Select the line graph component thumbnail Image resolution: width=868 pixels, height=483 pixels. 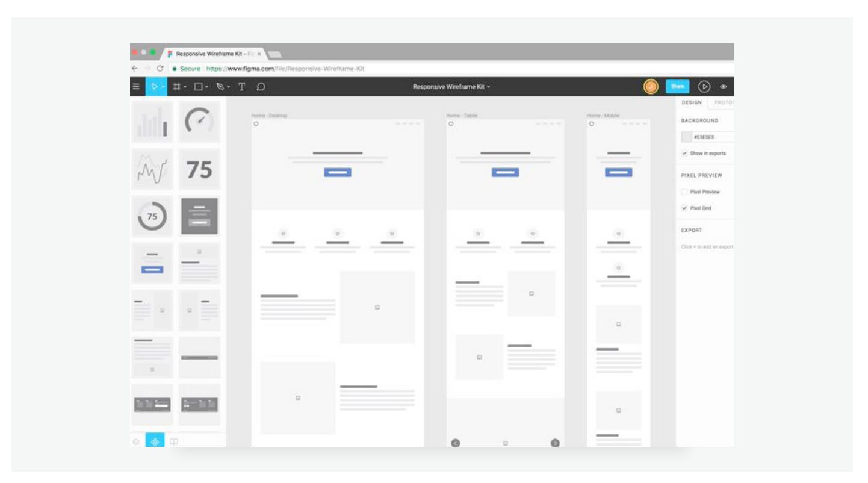click(x=152, y=169)
